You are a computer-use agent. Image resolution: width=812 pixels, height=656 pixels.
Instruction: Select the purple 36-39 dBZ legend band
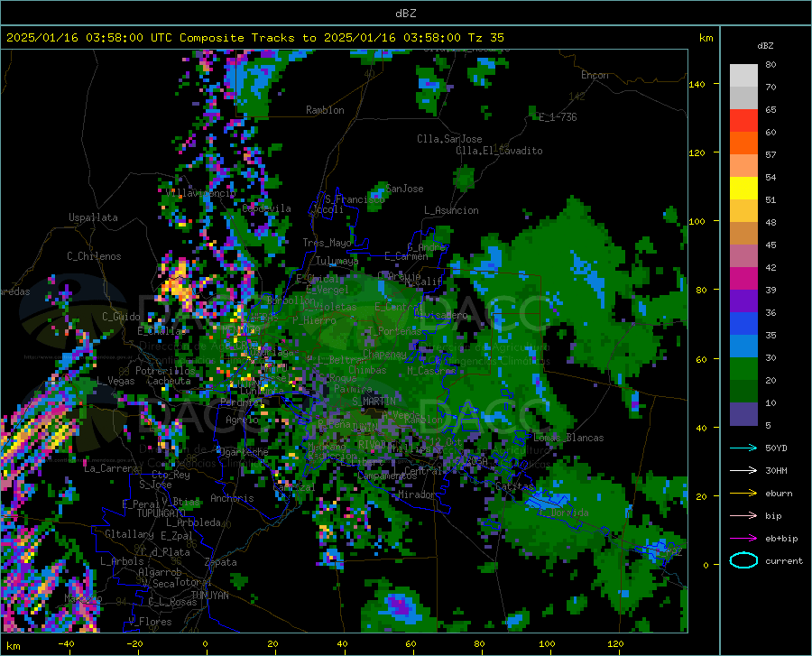point(743,301)
